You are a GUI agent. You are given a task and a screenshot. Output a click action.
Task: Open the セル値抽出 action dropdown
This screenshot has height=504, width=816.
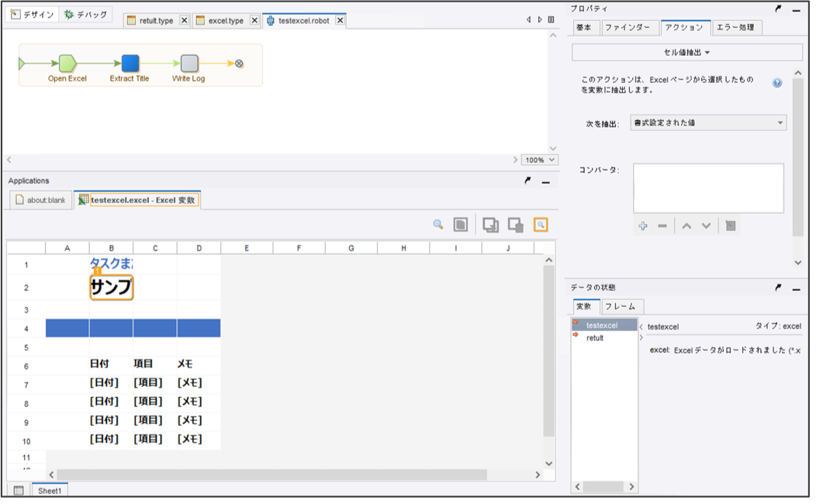(686, 52)
